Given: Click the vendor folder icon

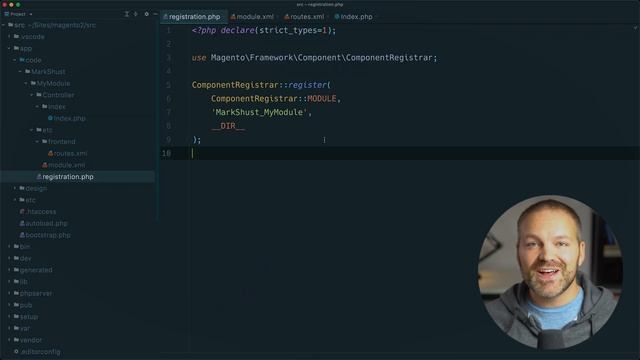Looking at the screenshot, I should click(x=16, y=340).
